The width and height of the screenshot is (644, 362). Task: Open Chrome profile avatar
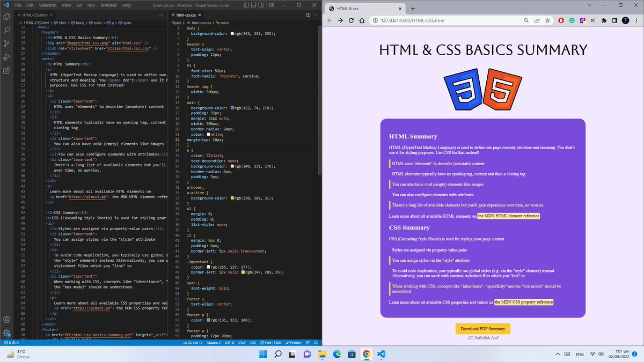pyautogui.click(x=625, y=20)
